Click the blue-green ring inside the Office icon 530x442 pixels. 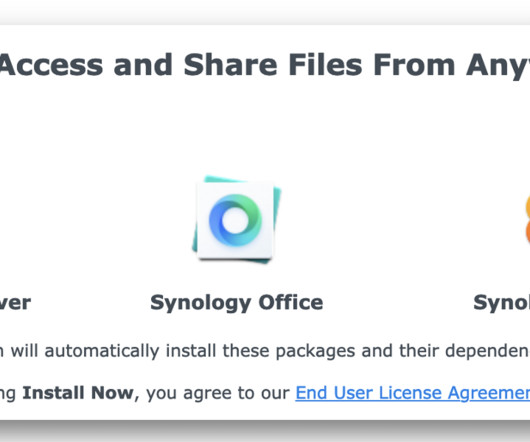236,220
